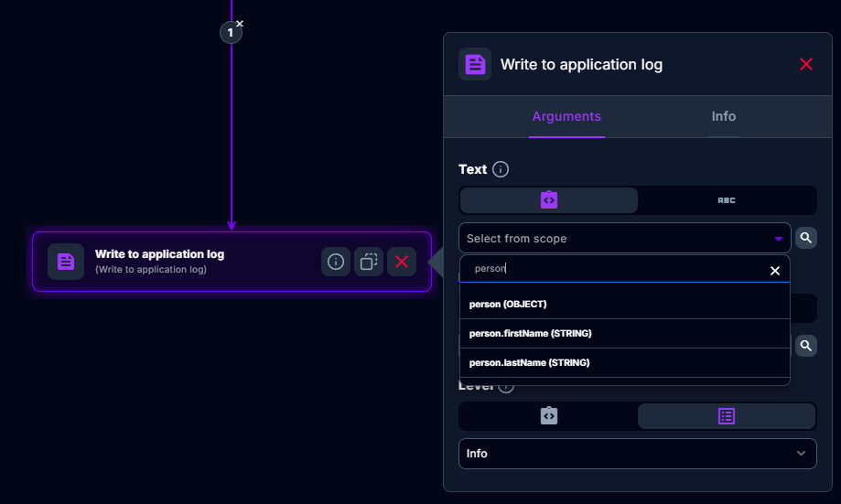841x504 pixels.
Task: Set Level input to list selection mode
Action: [726, 415]
